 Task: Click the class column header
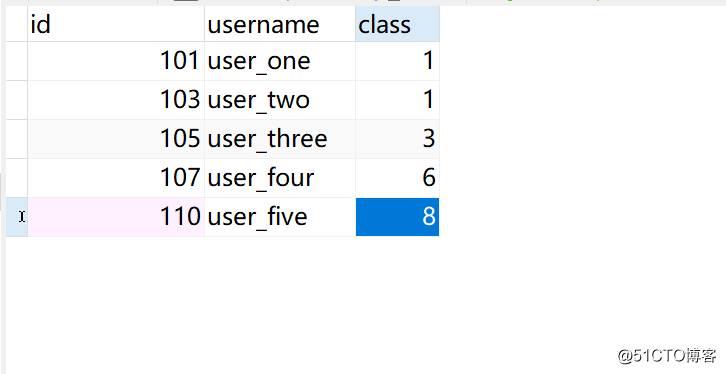pyautogui.click(x=397, y=24)
